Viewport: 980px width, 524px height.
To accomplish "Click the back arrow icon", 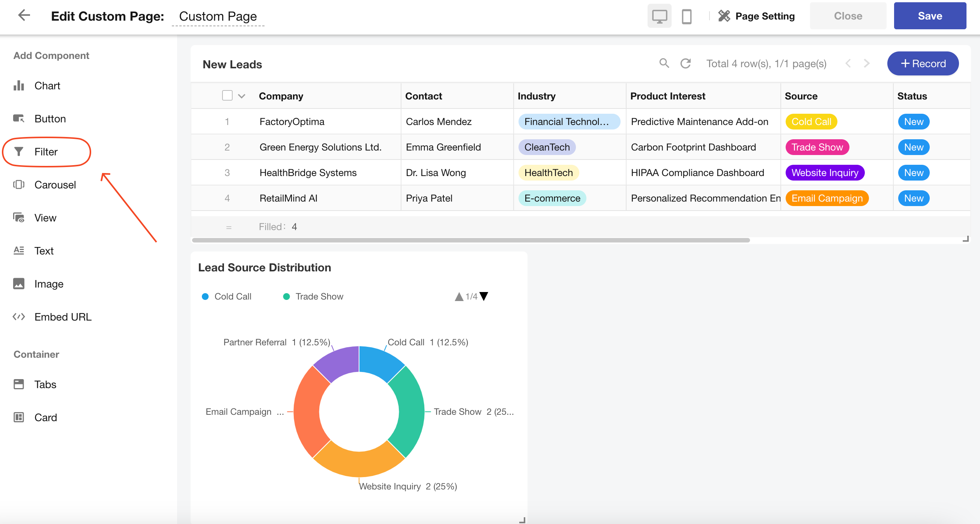I will tap(24, 16).
